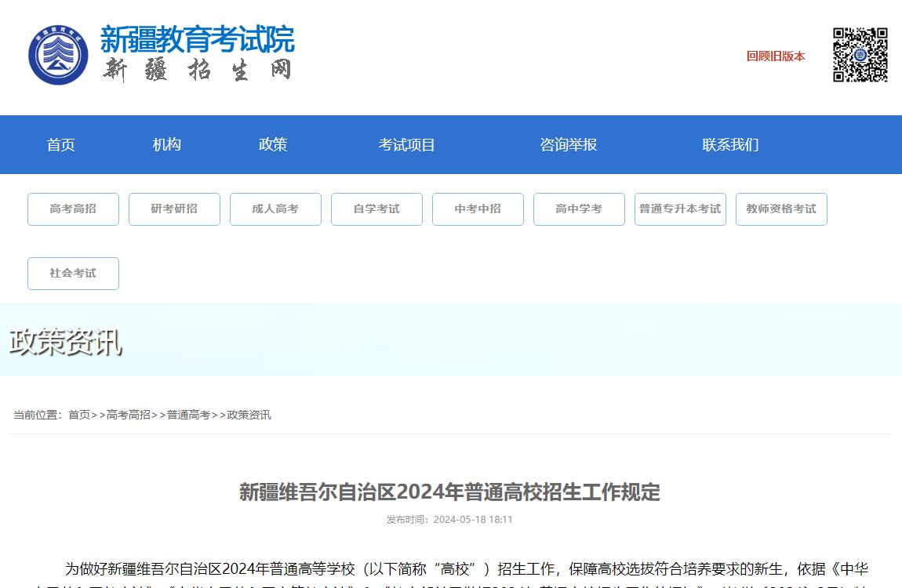This screenshot has height=588, width=902.
Task: Open 政策资讯 from the breadcrumb
Action: pyautogui.click(x=248, y=415)
